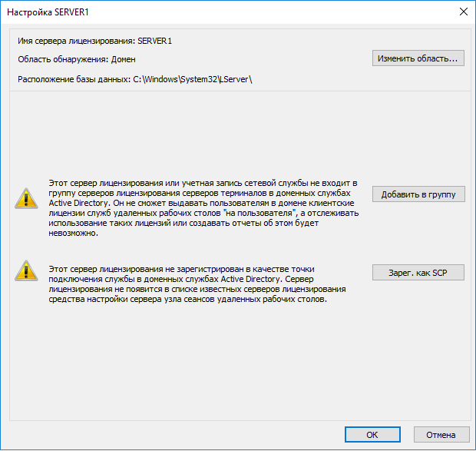Click the "Настройка SERVER1" title bar text

pos(48,12)
